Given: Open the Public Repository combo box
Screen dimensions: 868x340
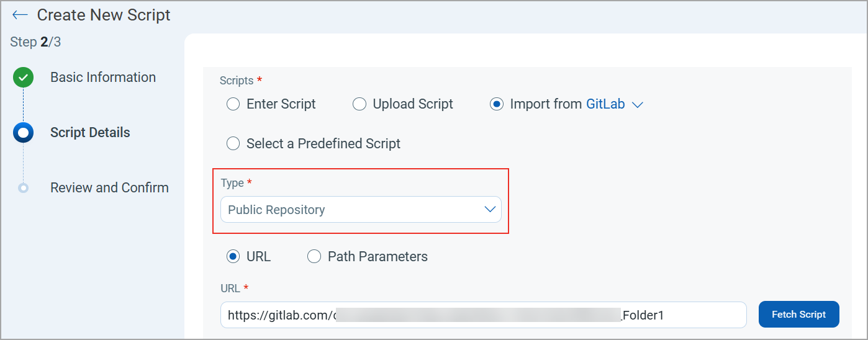Looking at the screenshot, I should 354,210.
